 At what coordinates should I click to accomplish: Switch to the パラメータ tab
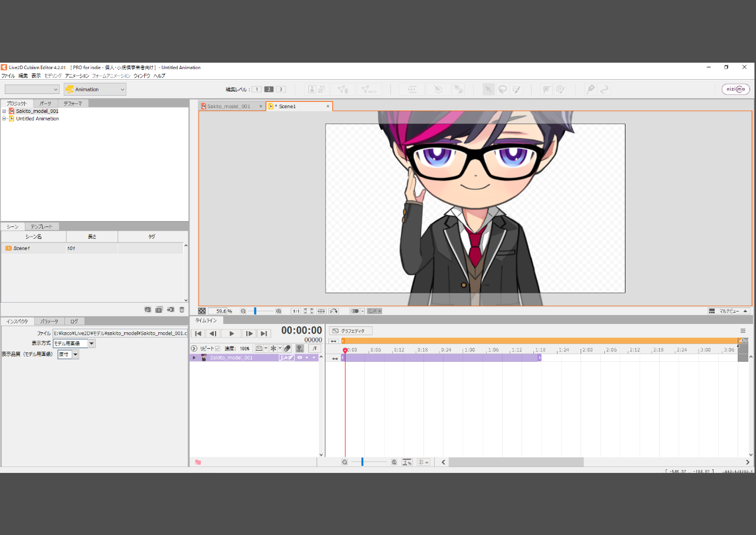click(x=49, y=322)
